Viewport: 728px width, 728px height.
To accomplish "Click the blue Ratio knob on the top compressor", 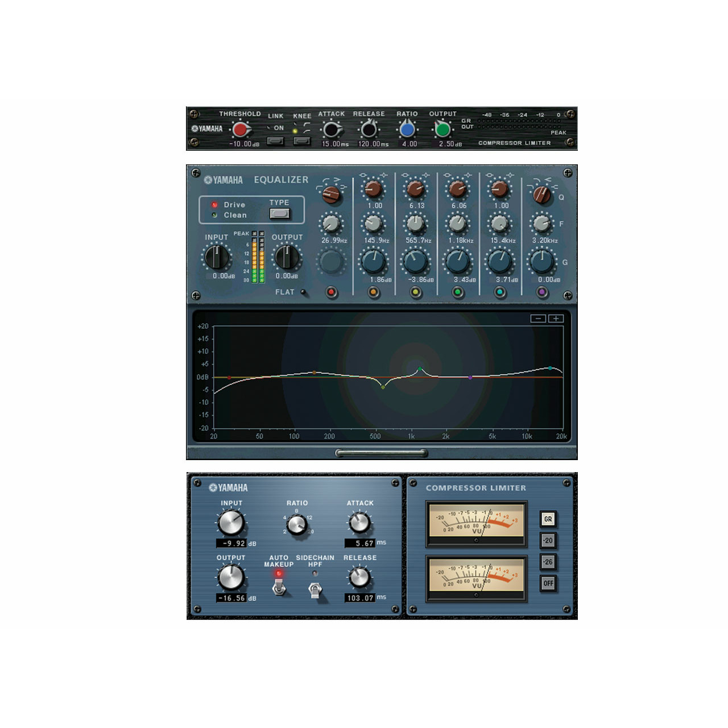I will 407,130.
